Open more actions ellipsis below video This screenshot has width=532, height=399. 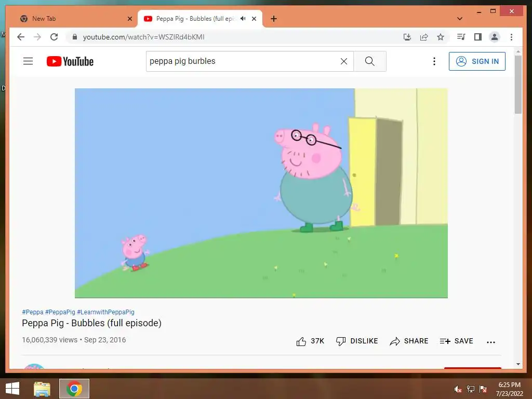click(490, 342)
